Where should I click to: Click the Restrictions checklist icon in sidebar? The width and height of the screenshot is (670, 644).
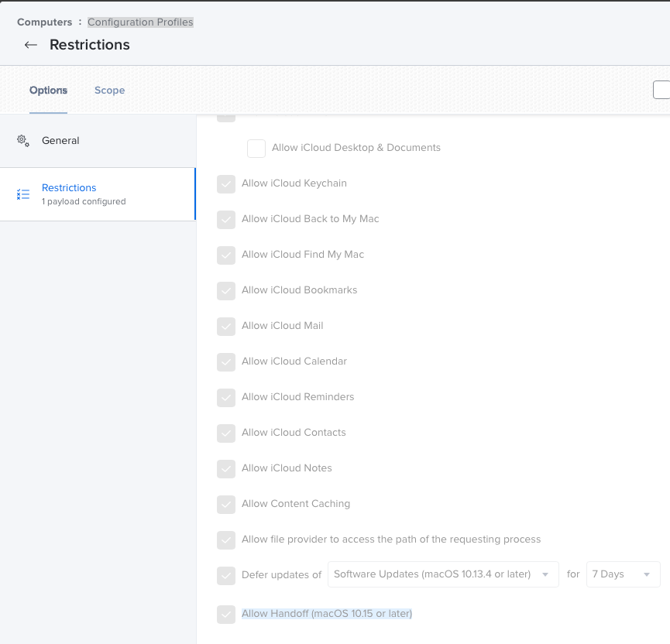coord(23,194)
